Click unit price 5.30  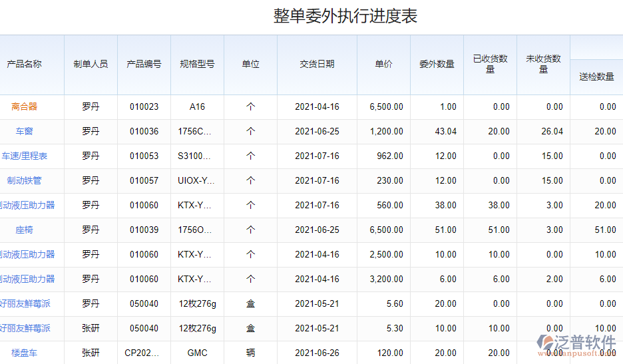pyautogui.click(x=395, y=328)
